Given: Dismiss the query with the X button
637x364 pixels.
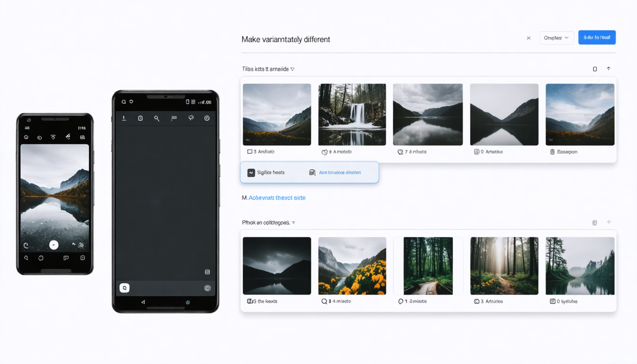Looking at the screenshot, I should [528, 37].
